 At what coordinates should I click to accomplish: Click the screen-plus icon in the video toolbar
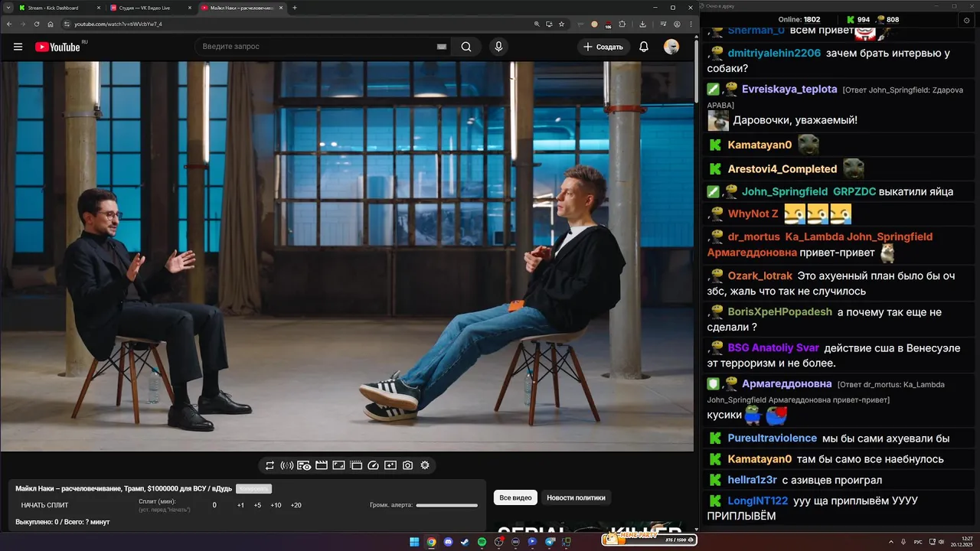[390, 465]
